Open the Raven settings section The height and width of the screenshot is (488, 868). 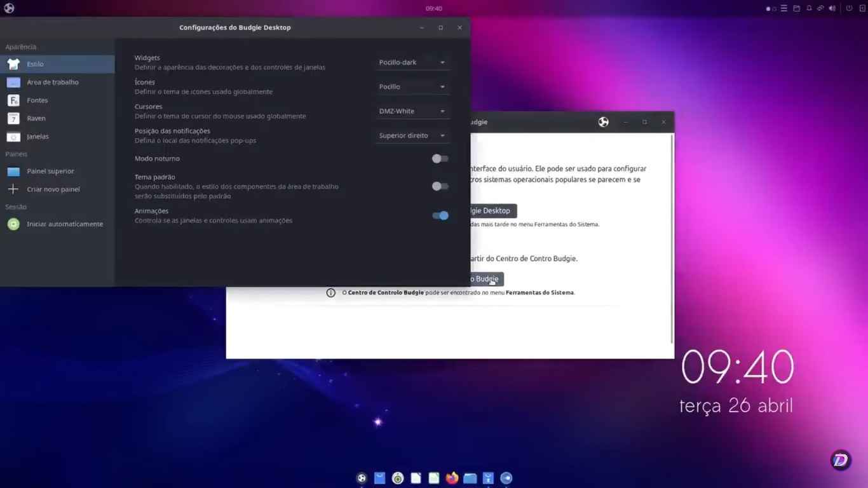click(36, 118)
